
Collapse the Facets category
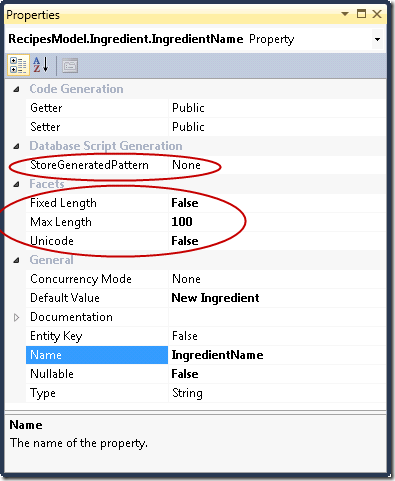(x=16, y=184)
